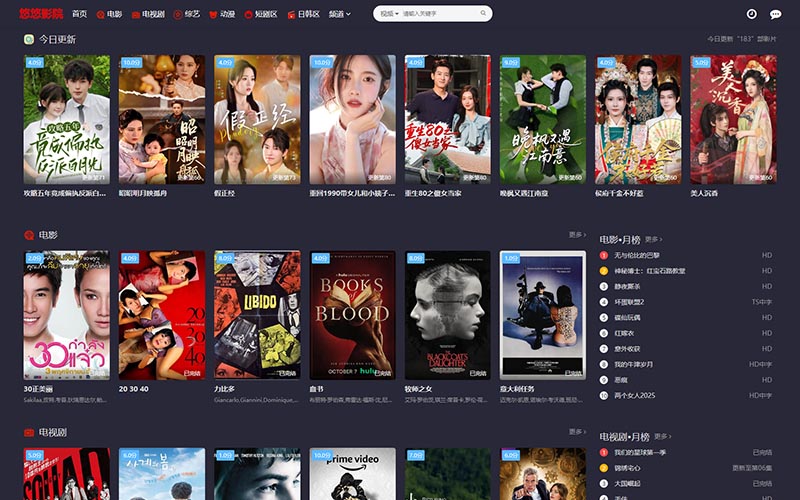The height and width of the screenshot is (500, 800).
Task: Open 神秘博士：红宝石路教堂 in ranking
Action: pos(649,271)
